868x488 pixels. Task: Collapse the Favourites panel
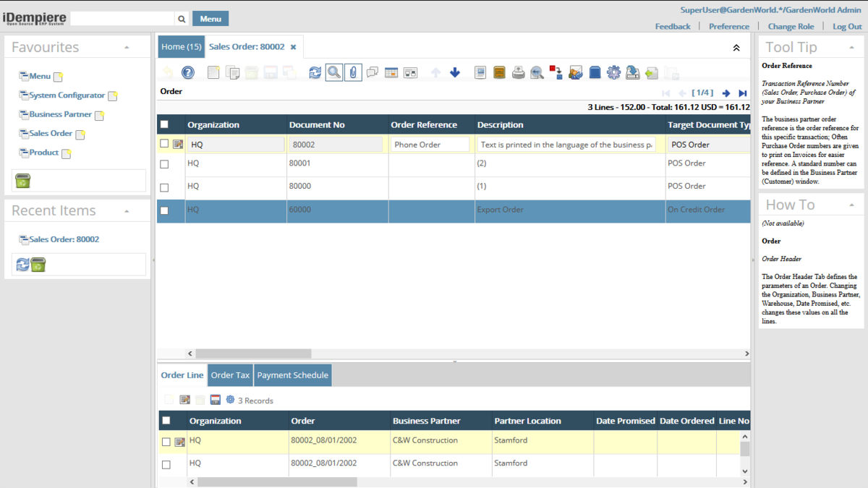[127, 48]
